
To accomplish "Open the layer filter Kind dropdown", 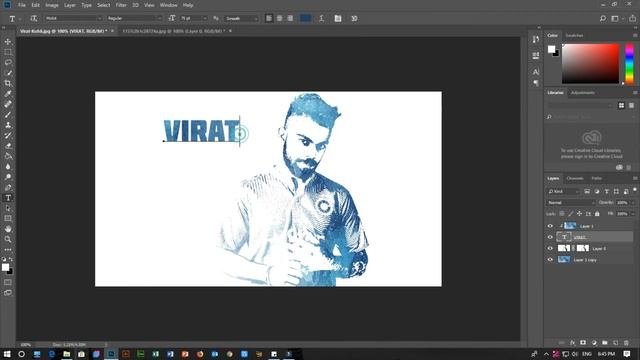I will pyautogui.click(x=563, y=191).
